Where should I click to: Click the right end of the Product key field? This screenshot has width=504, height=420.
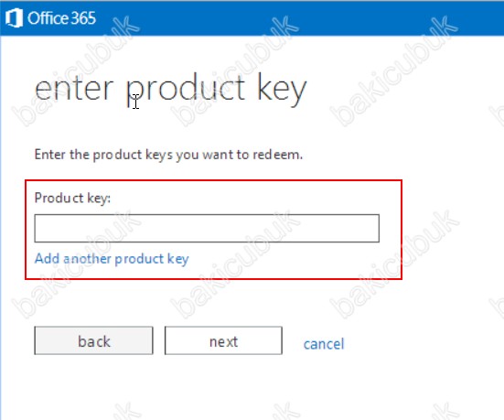(367, 228)
